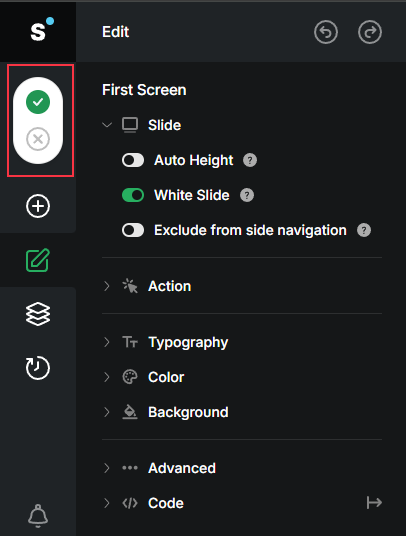Viewport: 406px width, 536px height.
Task: Open the history clock icon
Action: (38, 368)
